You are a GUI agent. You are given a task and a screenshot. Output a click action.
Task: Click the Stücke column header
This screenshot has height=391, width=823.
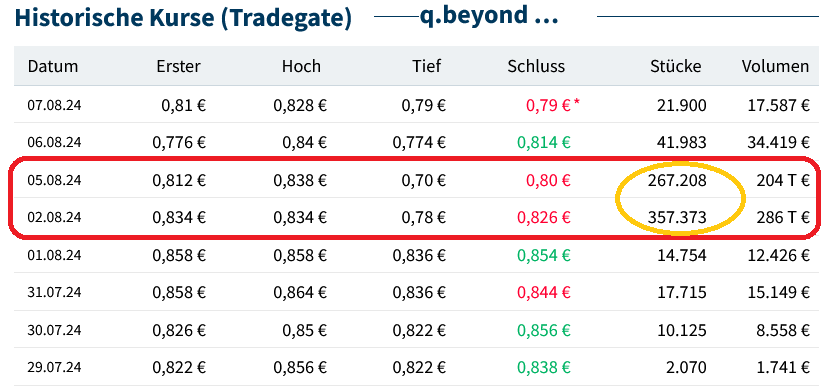pyautogui.click(x=676, y=66)
